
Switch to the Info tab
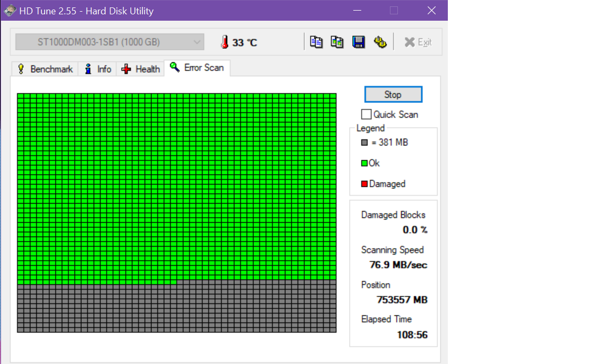[x=98, y=69]
